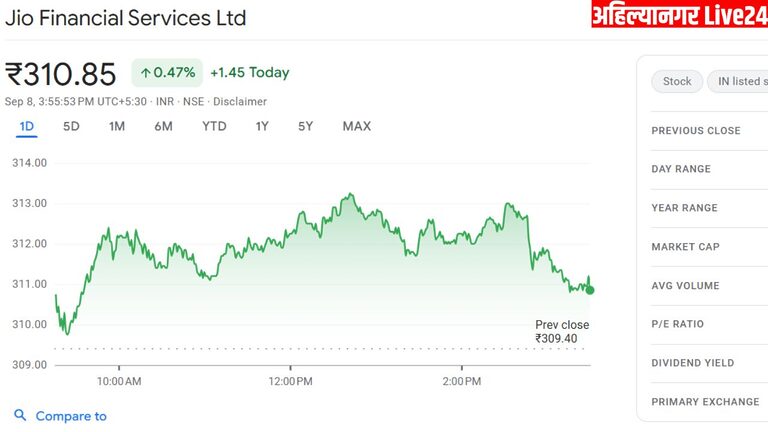Open the Disclaimer link
768x432 pixels.
[239, 101]
